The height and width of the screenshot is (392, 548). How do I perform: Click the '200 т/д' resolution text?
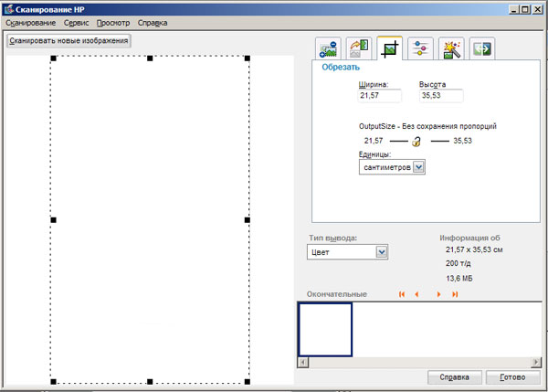(x=458, y=263)
